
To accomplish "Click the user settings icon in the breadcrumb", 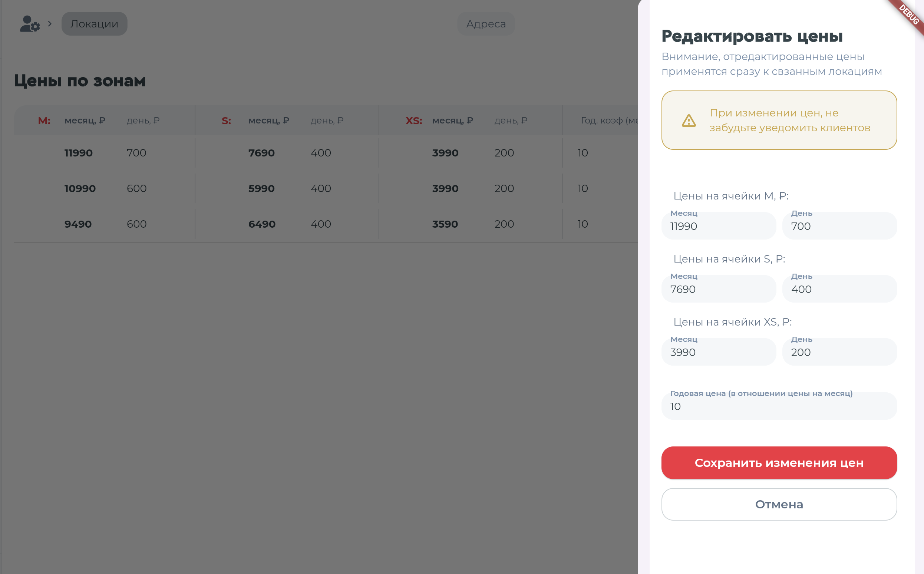I will click(30, 23).
